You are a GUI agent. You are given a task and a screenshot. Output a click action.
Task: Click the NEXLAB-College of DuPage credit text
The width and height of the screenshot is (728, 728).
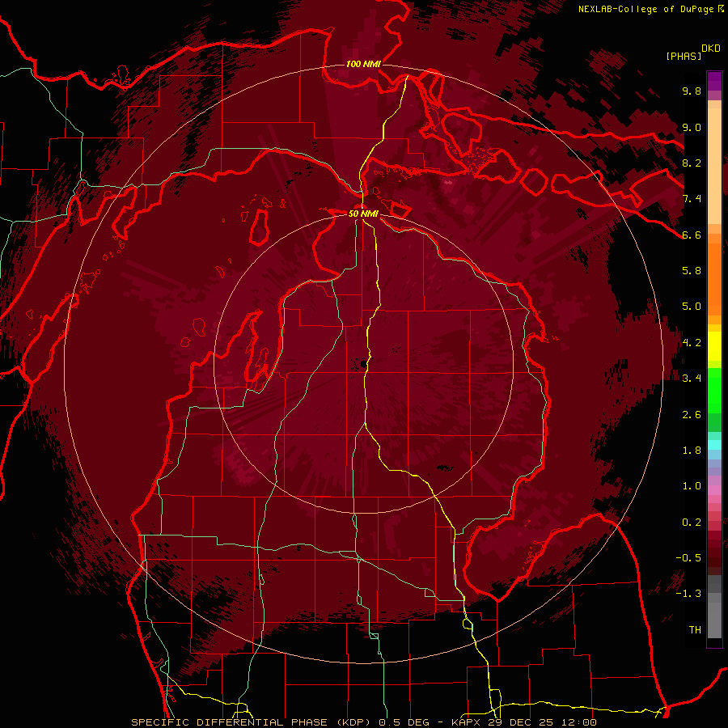(x=646, y=9)
